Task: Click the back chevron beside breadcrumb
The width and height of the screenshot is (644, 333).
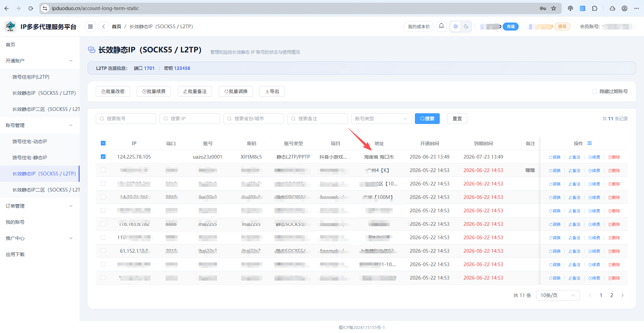Action: (x=103, y=27)
